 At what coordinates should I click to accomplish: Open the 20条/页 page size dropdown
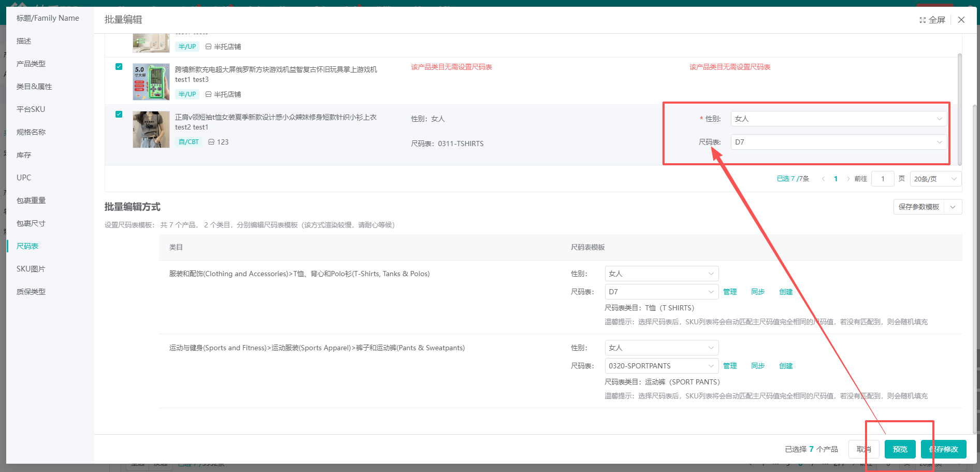[935, 179]
